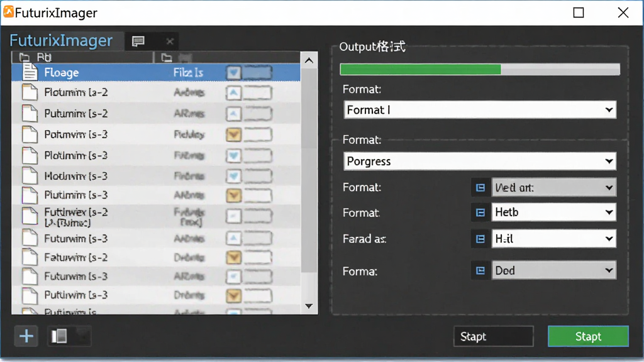Click the folder icon beside the Rtl header

click(25, 57)
